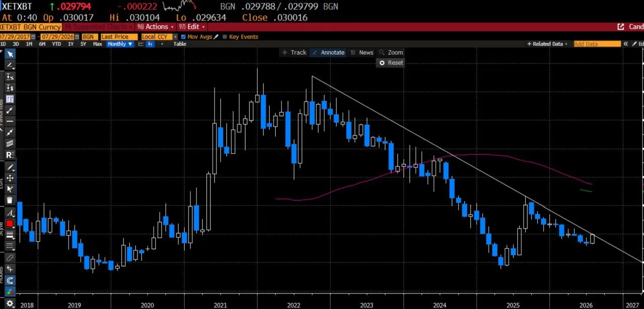
Task: Choose the text annotation tool in the Style section
Action: click(x=10, y=213)
